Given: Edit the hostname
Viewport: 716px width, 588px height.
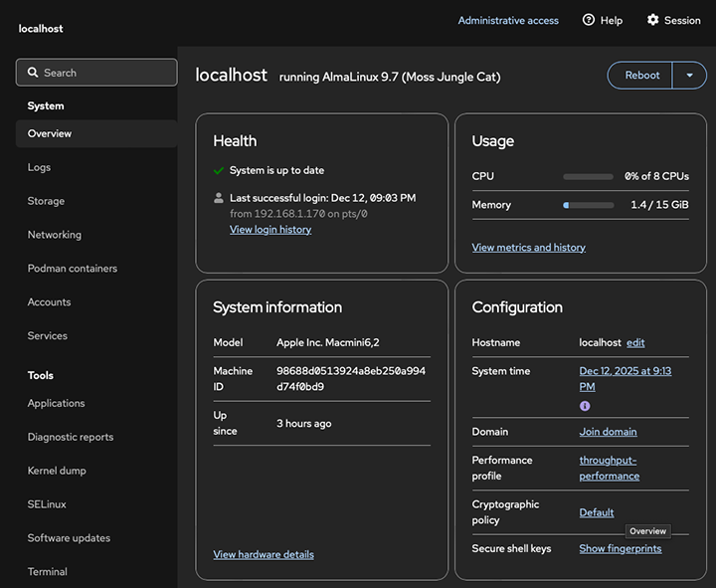Looking at the screenshot, I should pyautogui.click(x=635, y=342).
